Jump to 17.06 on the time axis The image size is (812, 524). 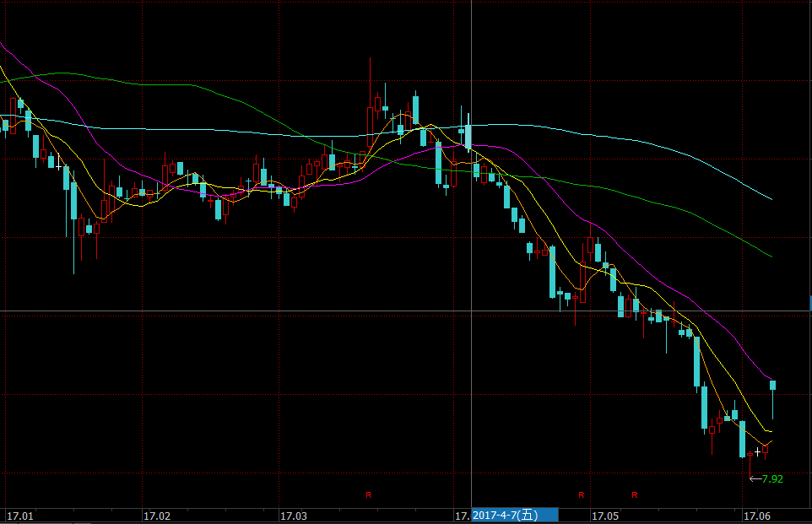tap(756, 515)
